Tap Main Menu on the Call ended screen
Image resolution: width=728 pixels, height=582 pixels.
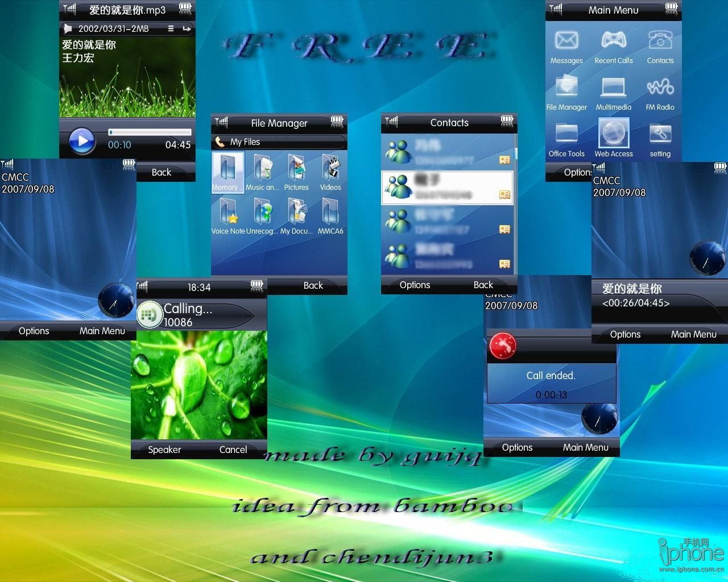586,448
